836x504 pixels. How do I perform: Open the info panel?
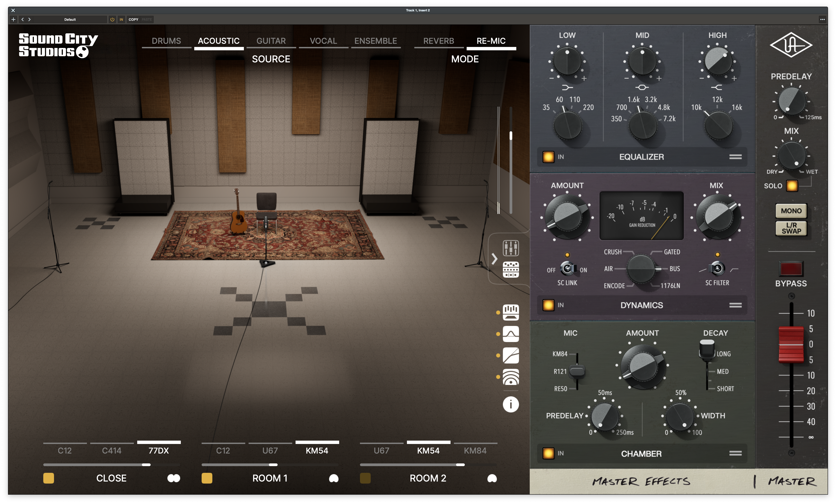point(511,404)
